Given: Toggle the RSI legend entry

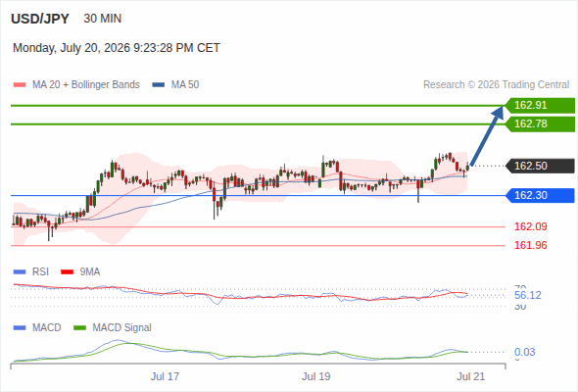Looking at the screenshot, I should pyautogui.click(x=31, y=272).
